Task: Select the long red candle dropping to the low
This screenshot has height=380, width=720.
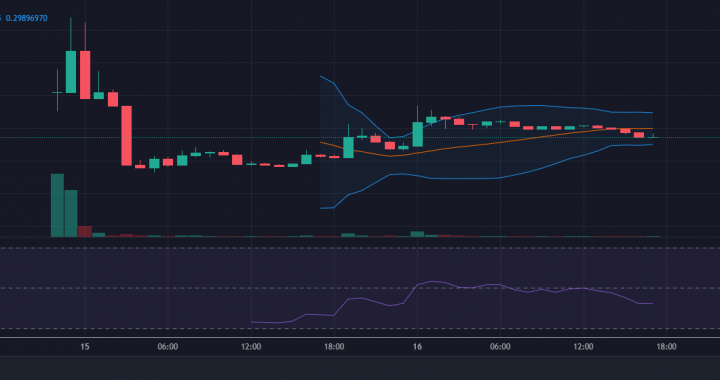Action: (126, 136)
